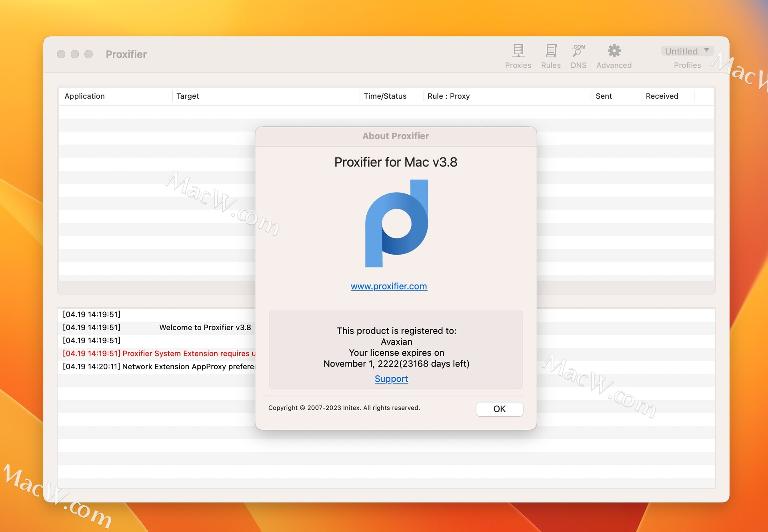Image resolution: width=768 pixels, height=532 pixels.
Task: Click OK in About Proxifier dialog
Action: coord(499,409)
